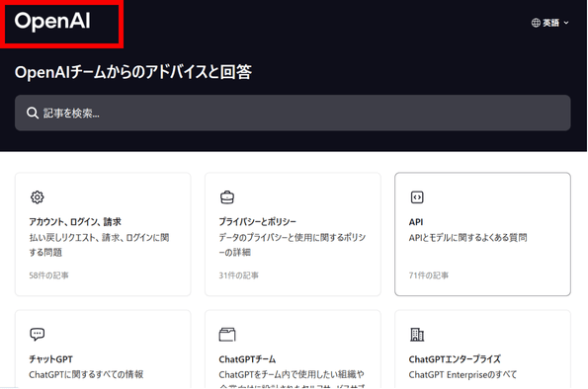Open the 英語 language dropdown
This screenshot has width=588, height=389.
[550, 23]
